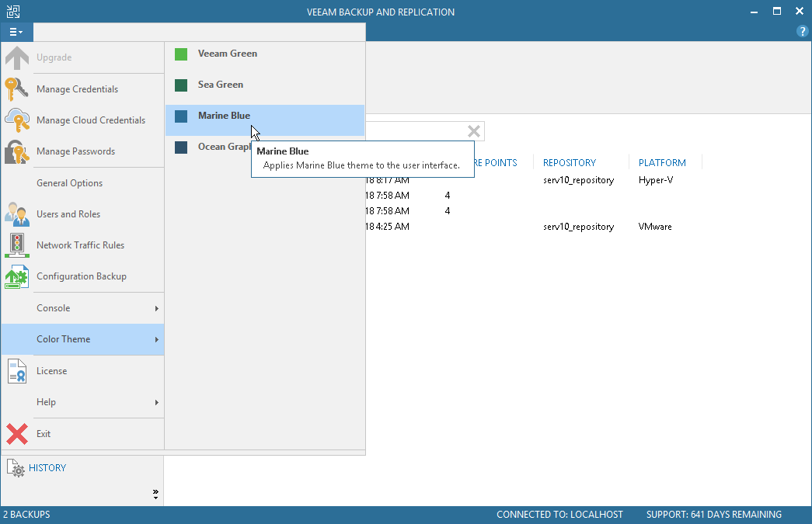
Task: Click the red Exit X icon
Action: (x=16, y=434)
